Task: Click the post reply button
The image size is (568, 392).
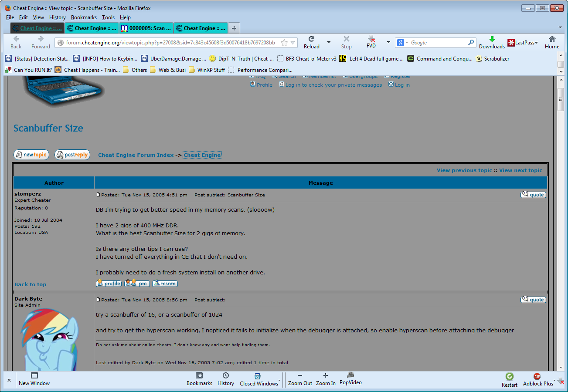Action: coord(72,155)
